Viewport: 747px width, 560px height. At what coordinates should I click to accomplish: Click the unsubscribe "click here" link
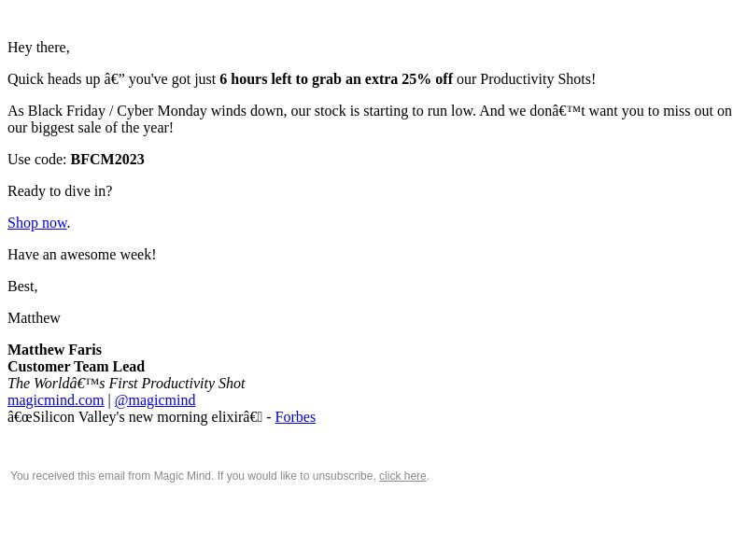point(402,476)
